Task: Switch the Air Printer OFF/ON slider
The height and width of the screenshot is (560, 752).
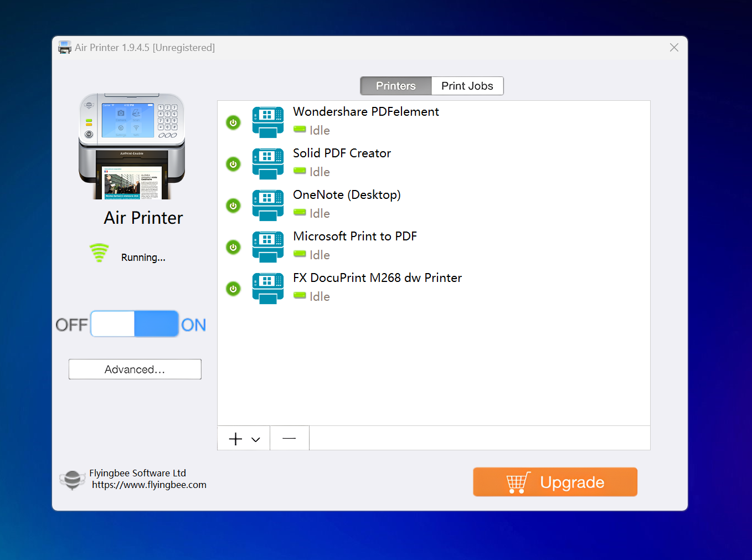Action: (x=135, y=324)
